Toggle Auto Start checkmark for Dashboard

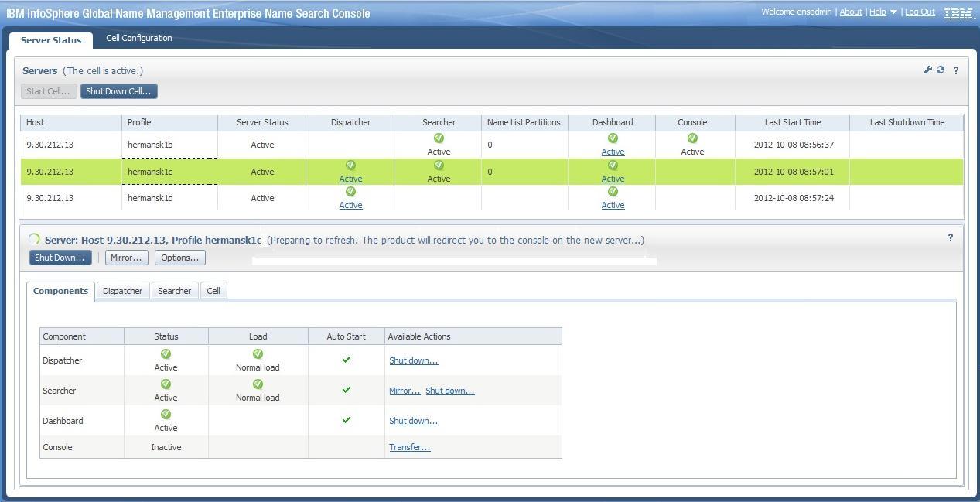pyautogui.click(x=346, y=420)
